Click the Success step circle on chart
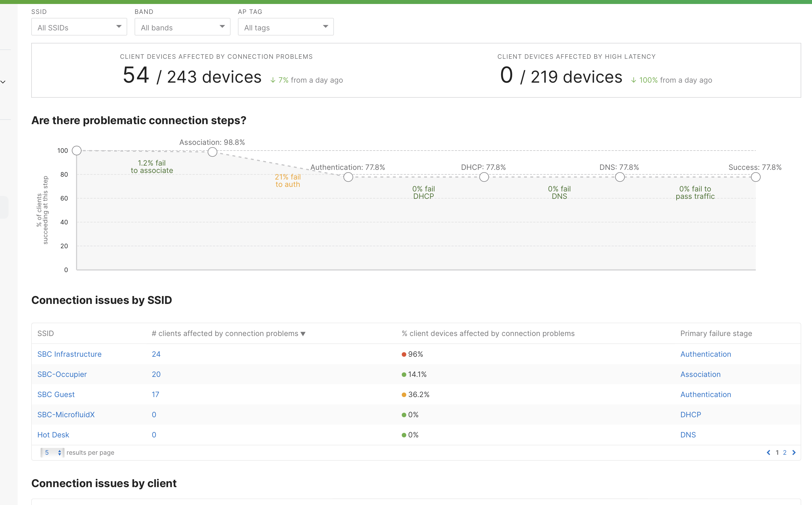 [x=756, y=177]
